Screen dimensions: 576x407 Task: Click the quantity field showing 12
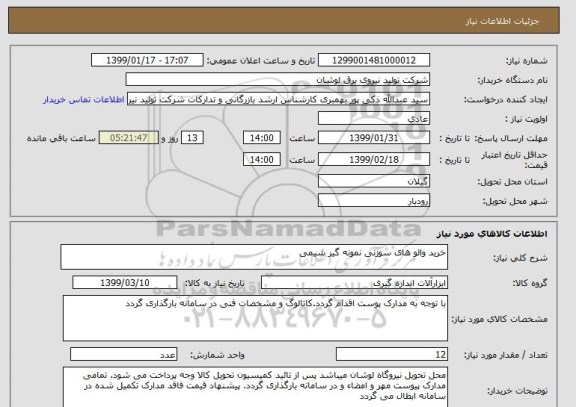(x=392, y=354)
